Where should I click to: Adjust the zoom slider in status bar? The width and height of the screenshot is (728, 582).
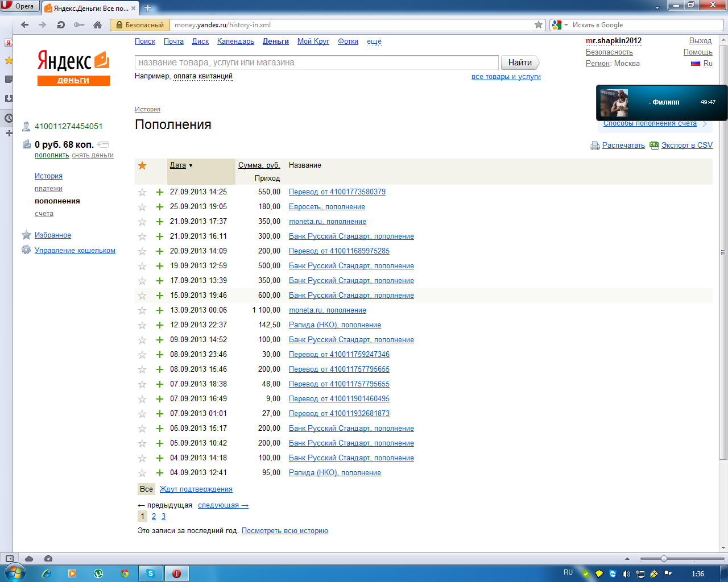[x=664, y=559]
